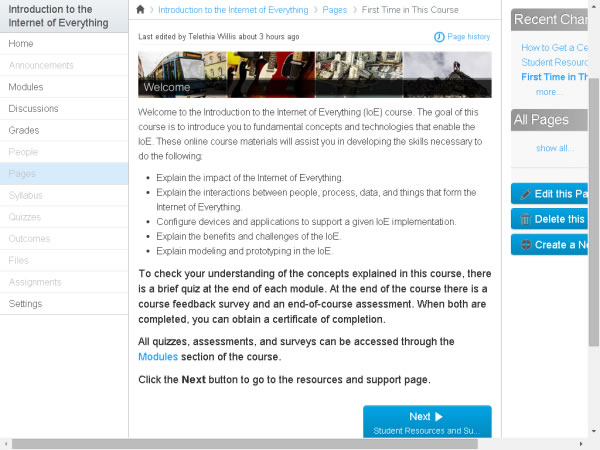The image size is (600, 450).
Task: Click the Welcome banner image
Action: (x=315, y=75)
